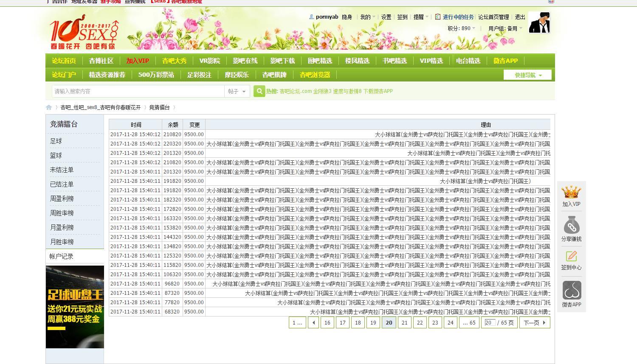This screenshot has width=637, height=364.
Task: Go to page 21 in pagination
Action: point(404,322)
